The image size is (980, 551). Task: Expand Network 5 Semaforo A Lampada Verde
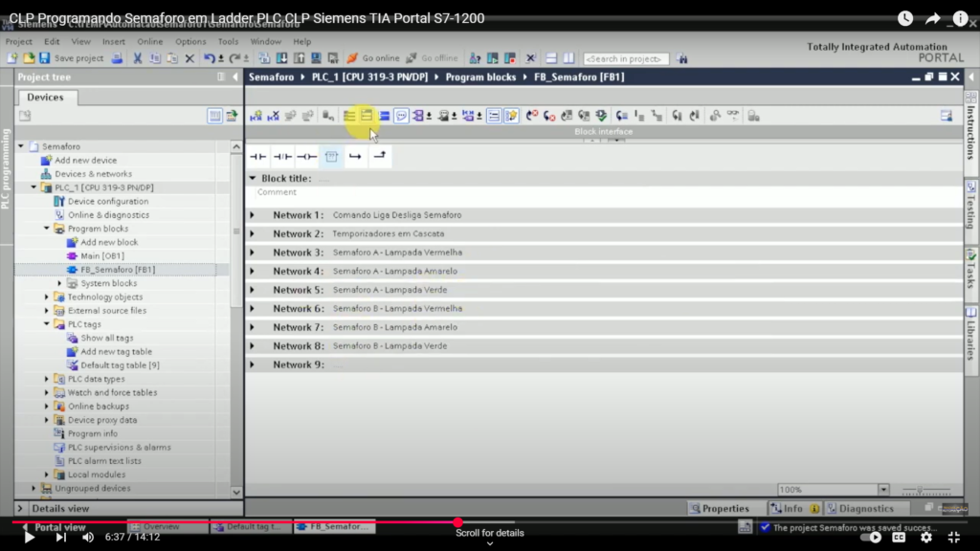coord(253,290)
